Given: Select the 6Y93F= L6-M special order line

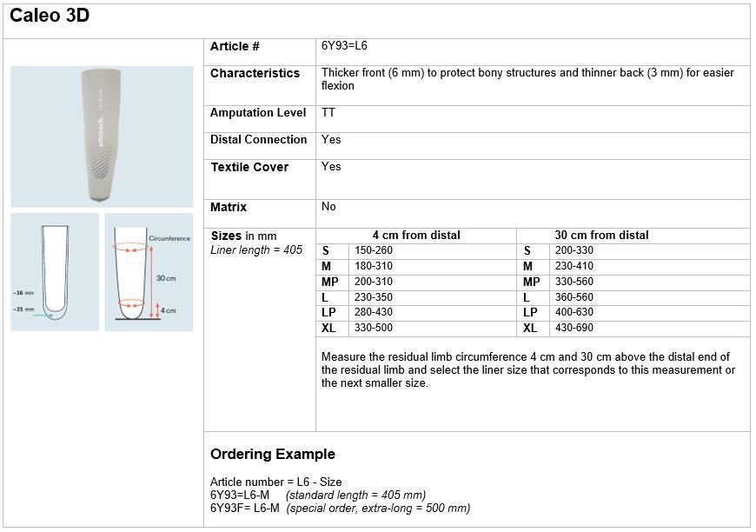Looking at the screenshot, I should [341, 508].
